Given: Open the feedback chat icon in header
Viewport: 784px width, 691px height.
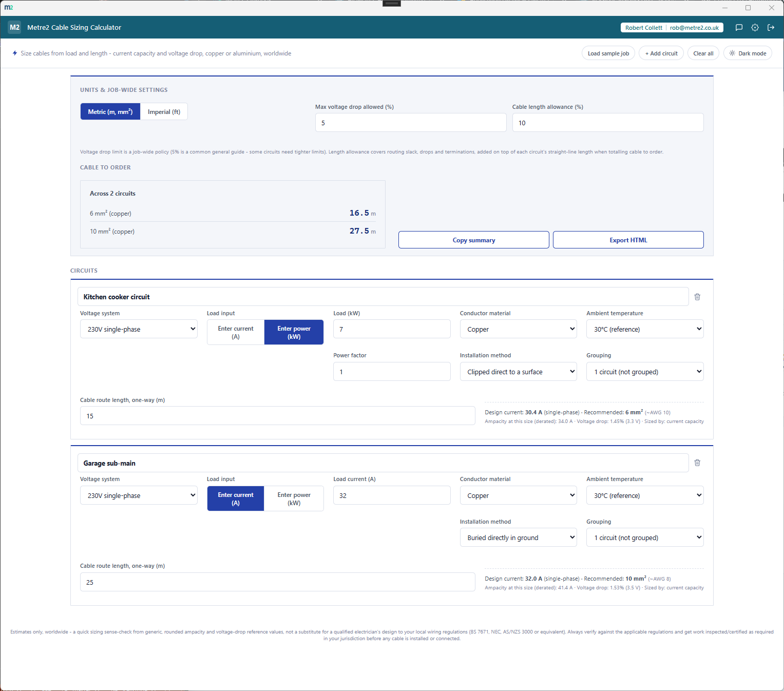Looking at the screenshot, I should click(739, 28).
